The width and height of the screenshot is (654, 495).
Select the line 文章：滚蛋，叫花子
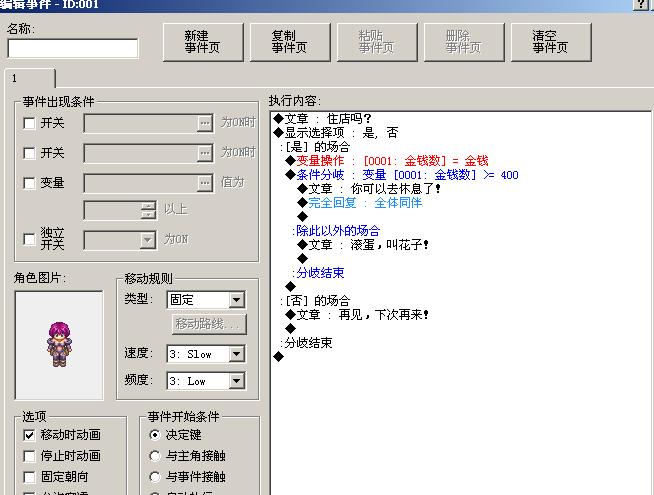click(x=363, y=245)
